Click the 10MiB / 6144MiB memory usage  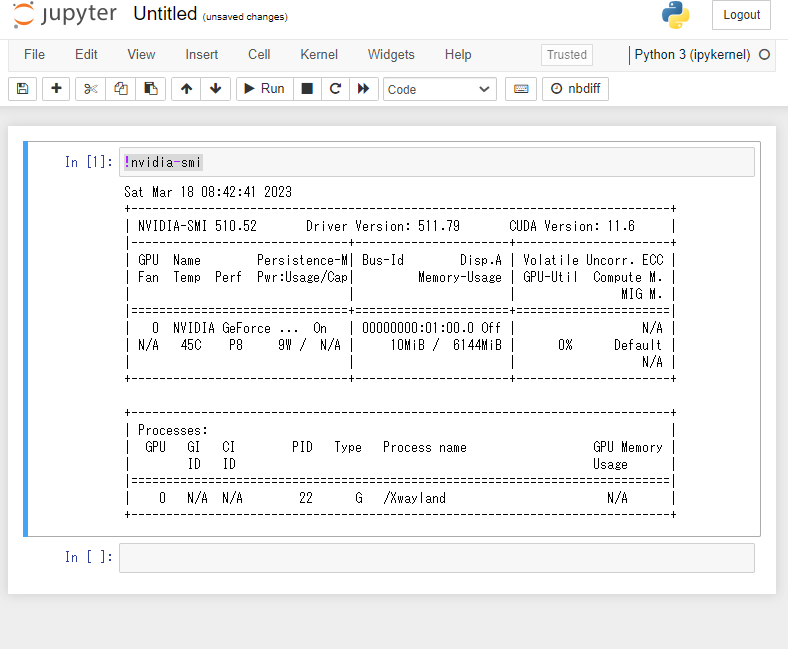pos(446,345)
